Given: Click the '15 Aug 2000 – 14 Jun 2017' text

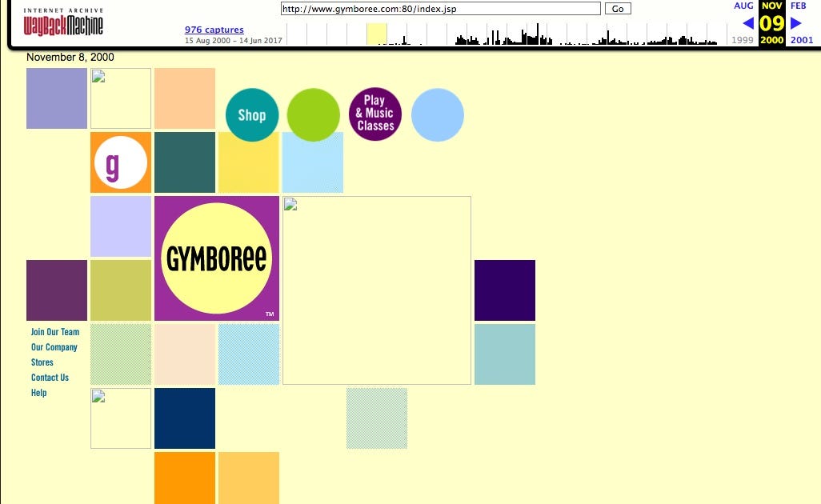Looking at the screenshot, I should pyautogui.click(x=234, y=40).
